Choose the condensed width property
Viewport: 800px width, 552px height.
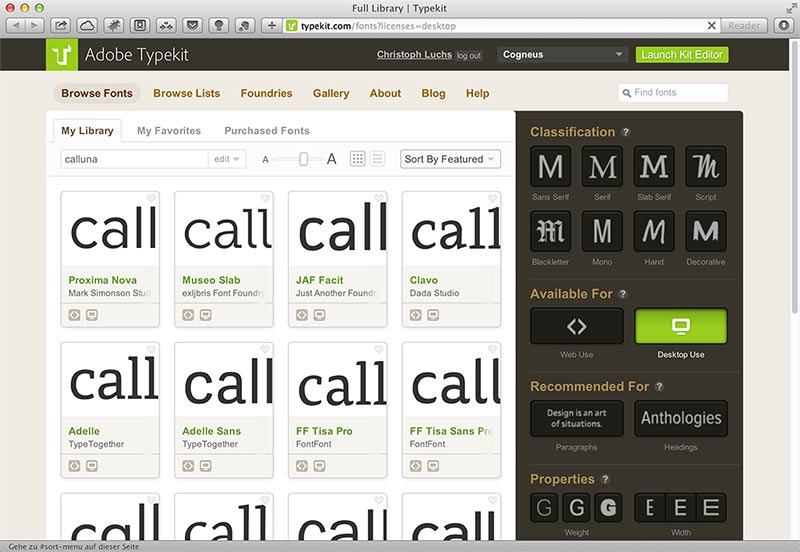[x=650, y=508]
